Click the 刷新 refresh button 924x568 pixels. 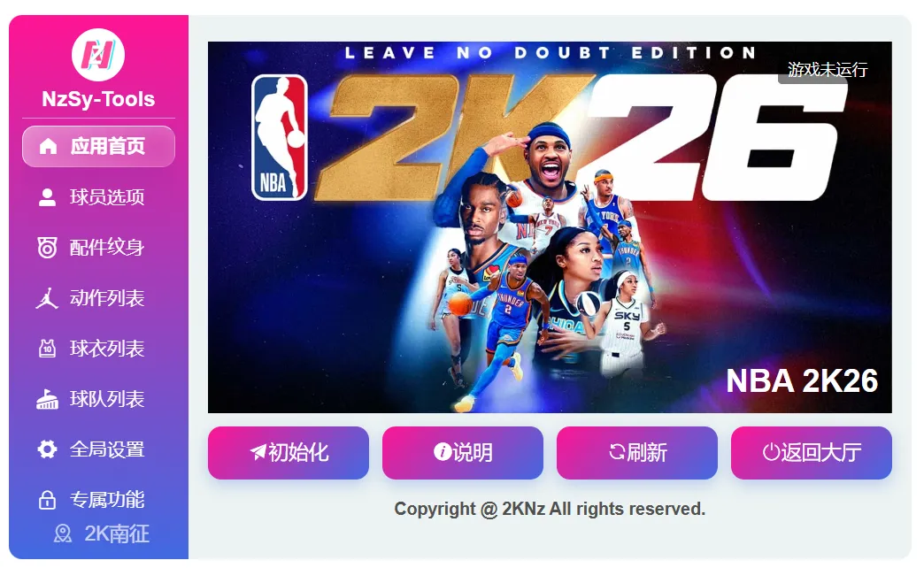tap(637, 452)
